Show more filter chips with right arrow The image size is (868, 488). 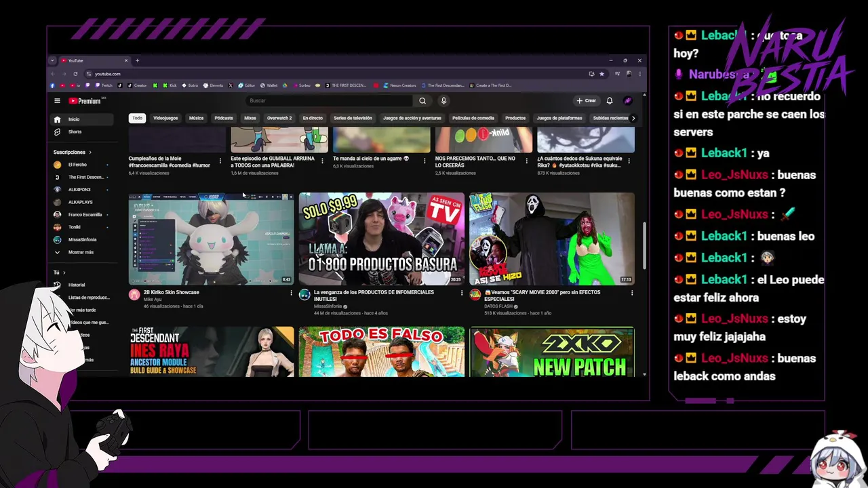[x=633, y=118]
